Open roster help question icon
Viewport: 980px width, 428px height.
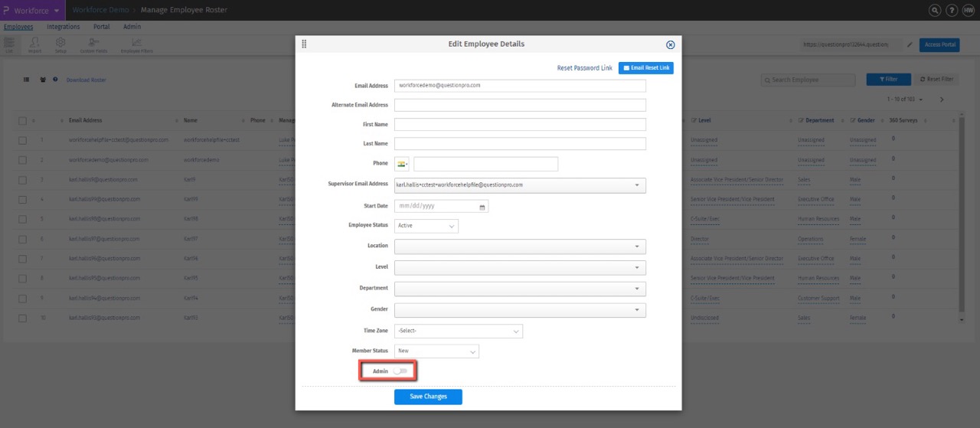(x=56, y=80)
